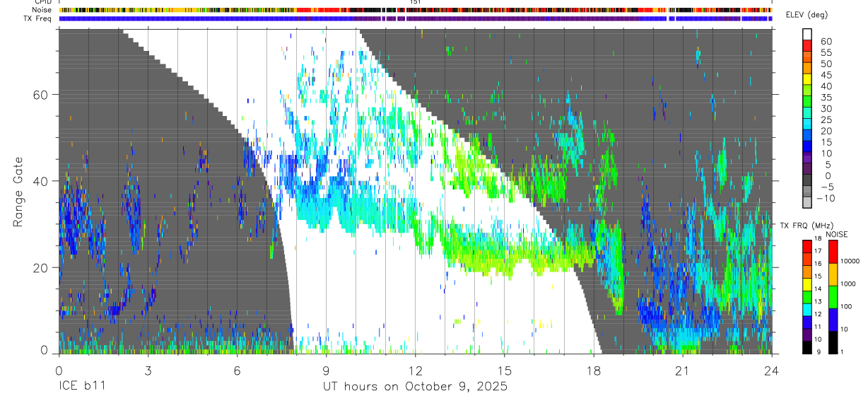Click the '55' label on ELEV scale

click(x=826, y=53)
